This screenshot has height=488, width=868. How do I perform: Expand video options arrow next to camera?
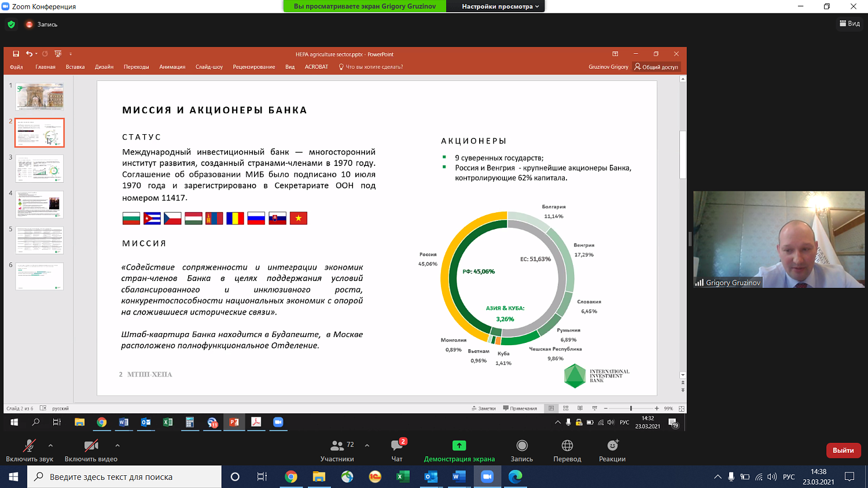(117, 445)
